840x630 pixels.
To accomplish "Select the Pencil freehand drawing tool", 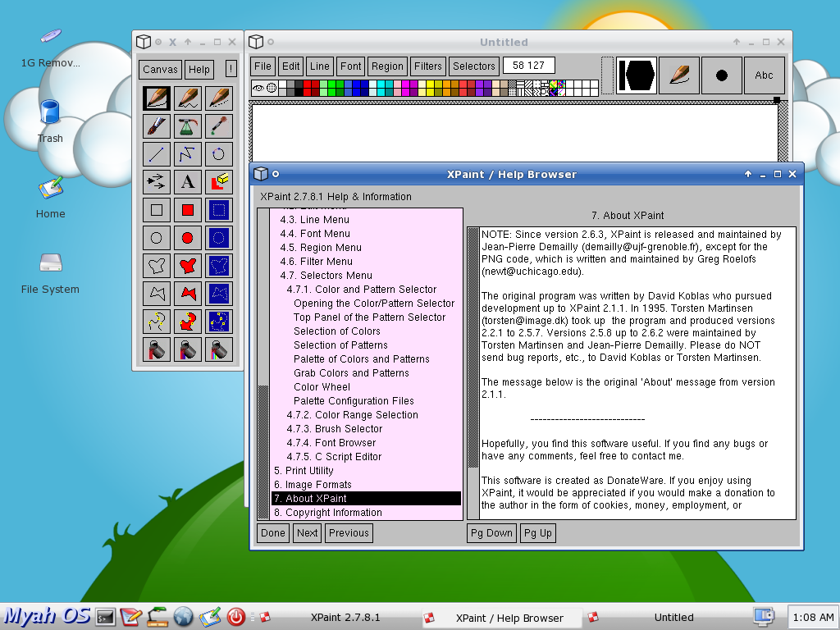I will (x=157, y=98).
